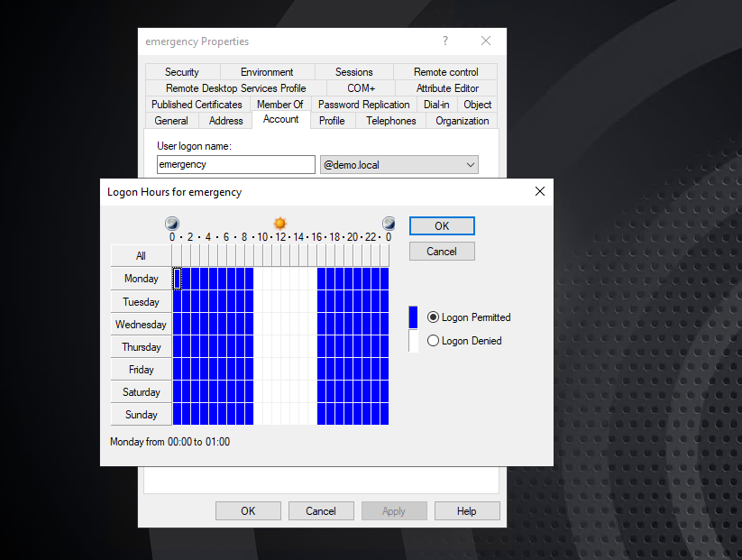Click Cancel in emergency Properties window

click(x=321, y=511)
